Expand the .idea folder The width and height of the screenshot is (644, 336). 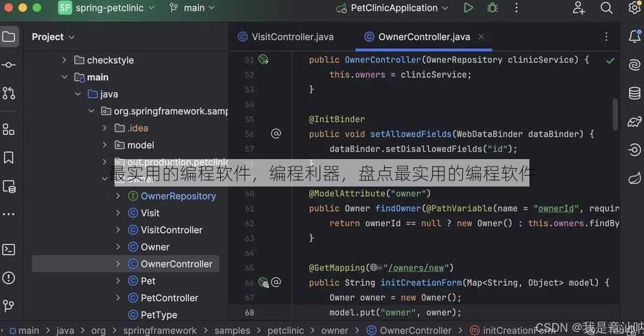point(105,128)
